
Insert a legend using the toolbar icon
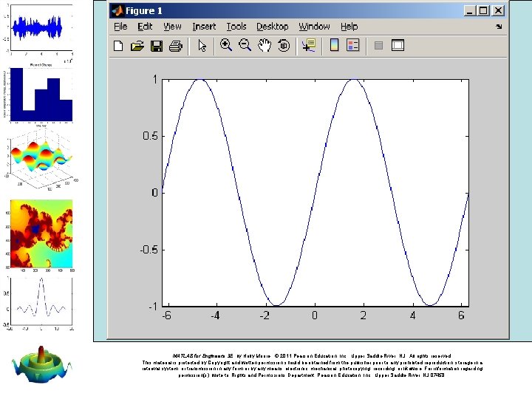[x=353, y=45]
